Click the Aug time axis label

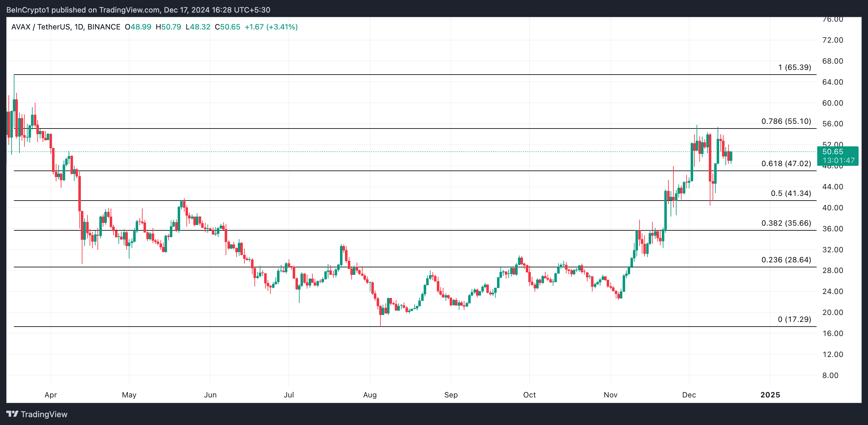[x=370, y=395]
